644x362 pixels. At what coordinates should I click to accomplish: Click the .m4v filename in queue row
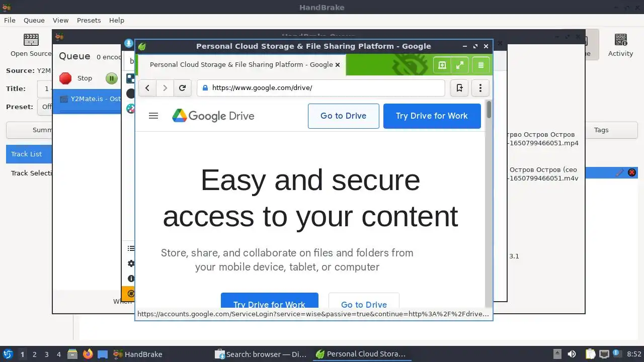pyautogui.click(x=544, y=178)
